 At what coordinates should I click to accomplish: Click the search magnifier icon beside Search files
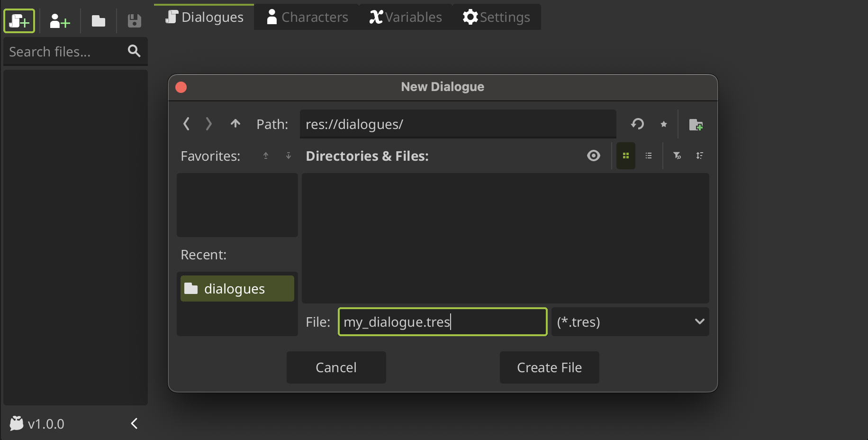[x=134, y=51]
